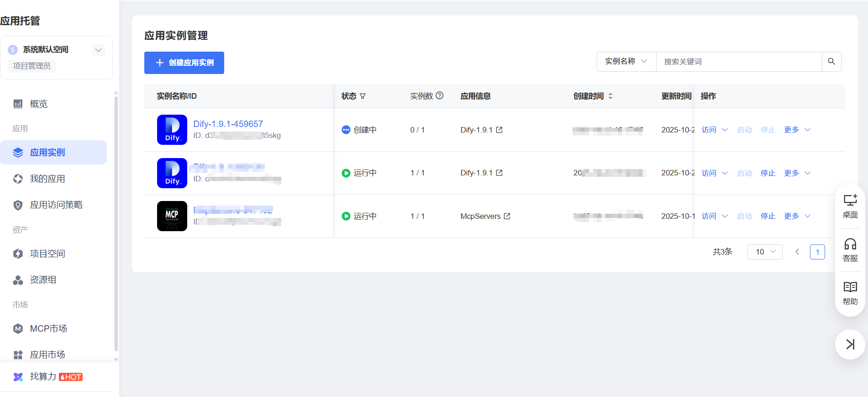Sort by creation time arrows
This screenshot has width=868, height=397.
(610, 96)
